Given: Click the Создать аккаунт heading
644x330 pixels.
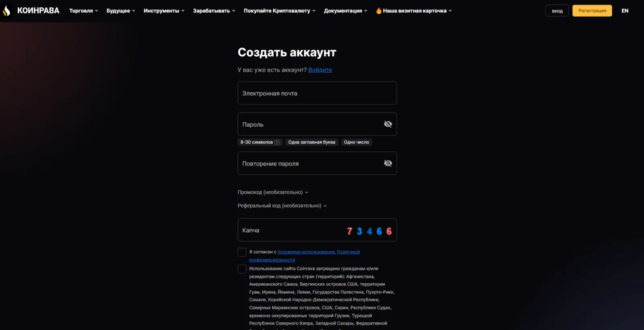Looking at the screenshot, I should click(287, 52).
